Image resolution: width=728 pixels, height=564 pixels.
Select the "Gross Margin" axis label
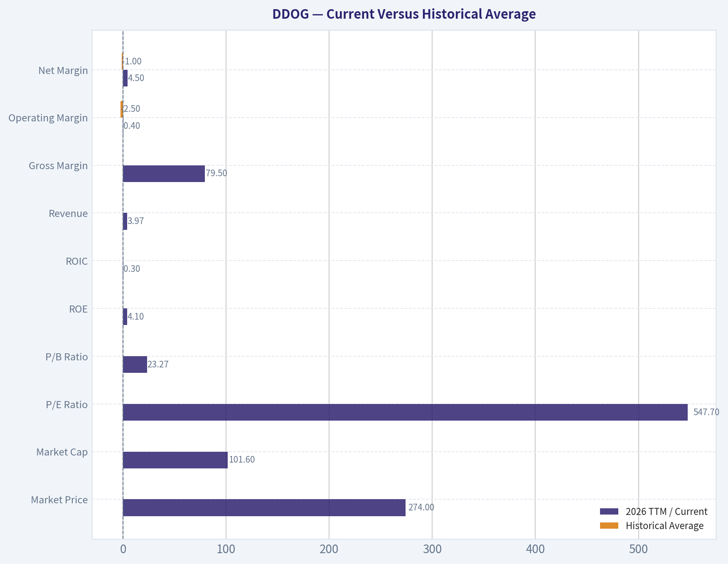tap(58, 166)
